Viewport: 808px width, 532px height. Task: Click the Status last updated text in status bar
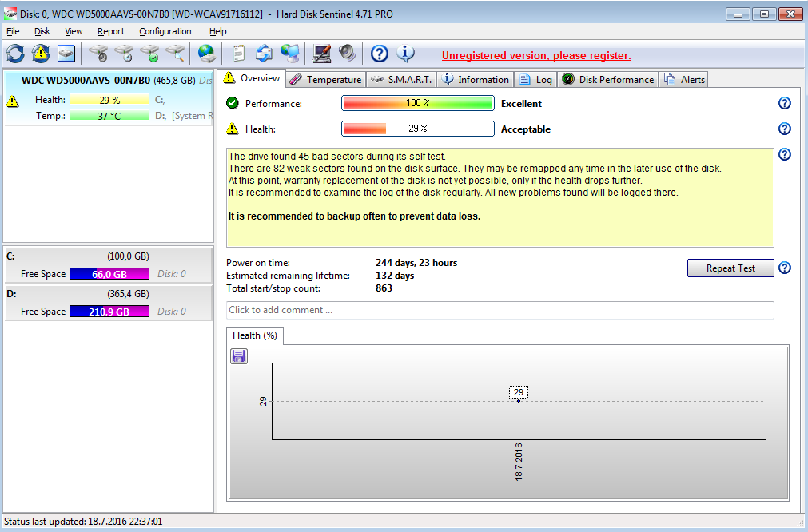(83, 522)
